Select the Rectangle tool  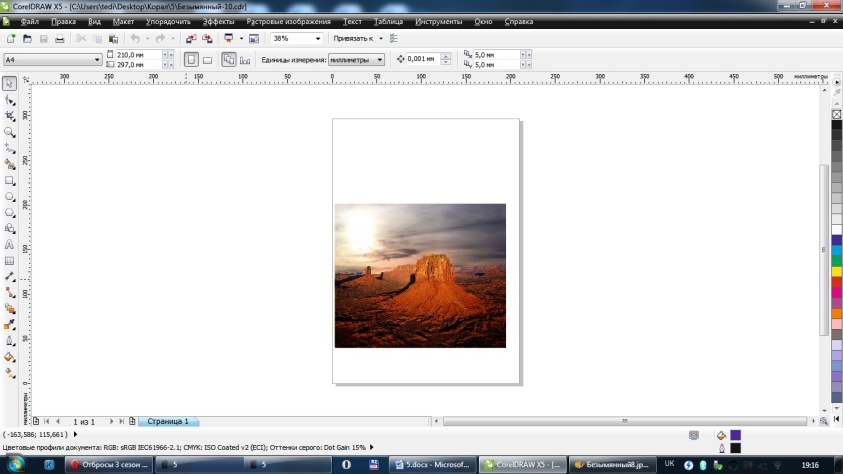pos(9,181)
